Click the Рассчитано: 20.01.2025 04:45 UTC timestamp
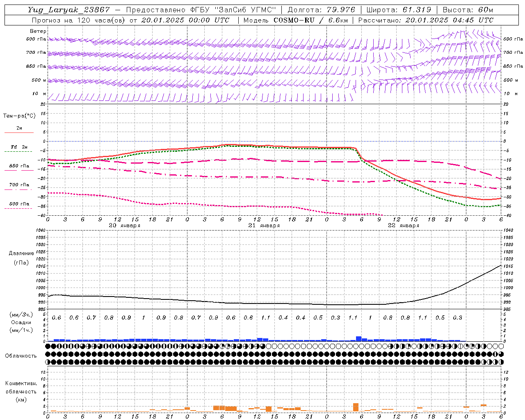 click(426, 20)
